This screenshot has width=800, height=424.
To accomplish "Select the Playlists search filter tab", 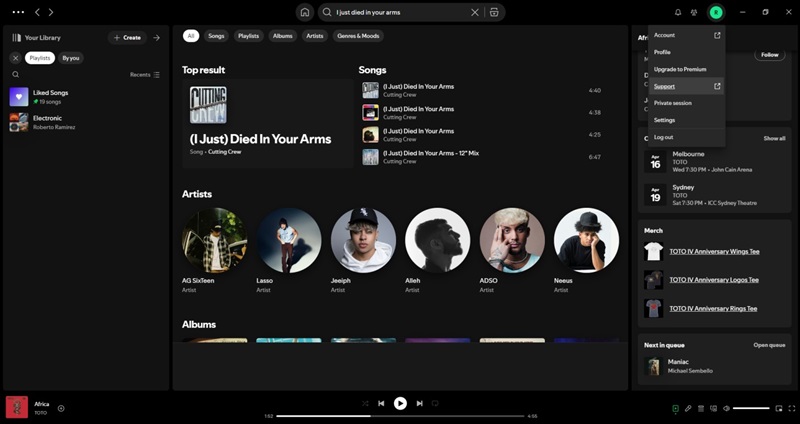I will point(248,36).
